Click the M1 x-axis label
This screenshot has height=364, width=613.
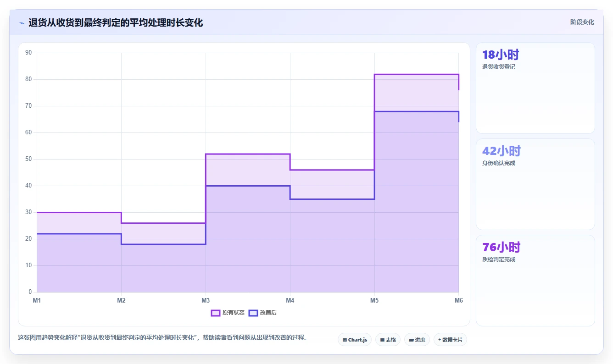[x=37, y=300]
